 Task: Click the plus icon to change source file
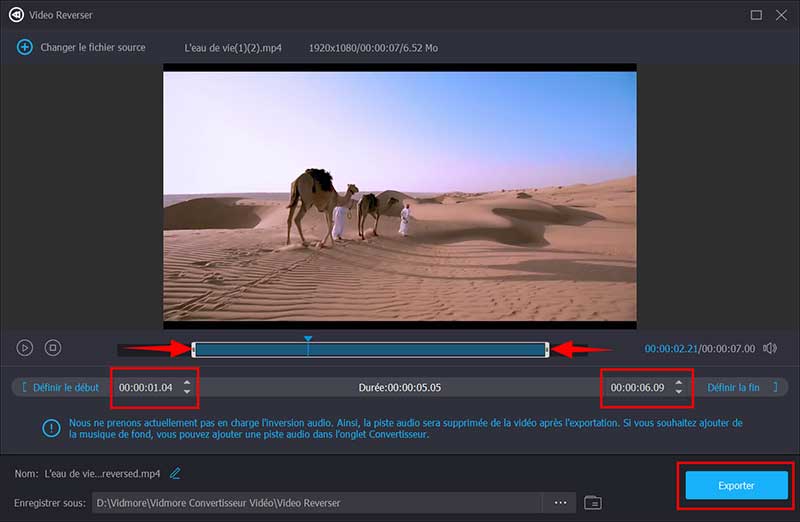[24, 47]
